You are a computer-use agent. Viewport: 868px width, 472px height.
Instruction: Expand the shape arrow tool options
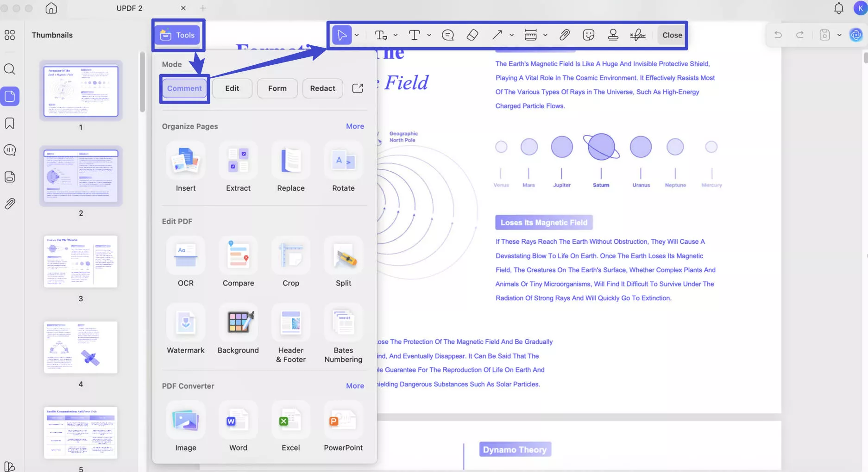(511, 35)
